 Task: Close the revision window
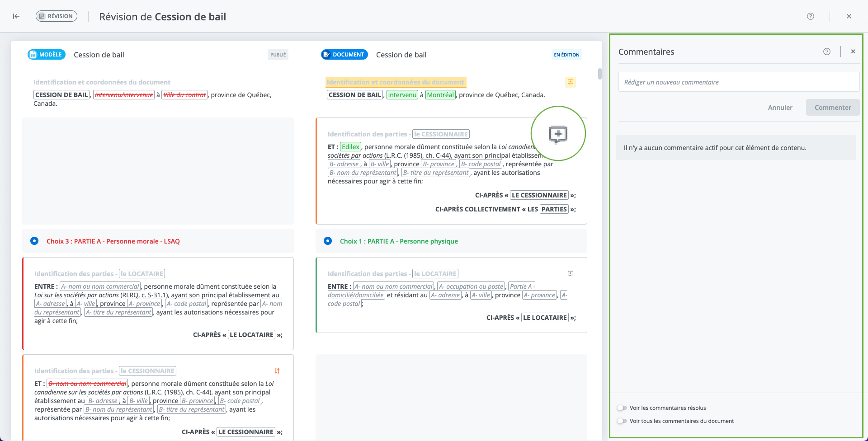849,16
